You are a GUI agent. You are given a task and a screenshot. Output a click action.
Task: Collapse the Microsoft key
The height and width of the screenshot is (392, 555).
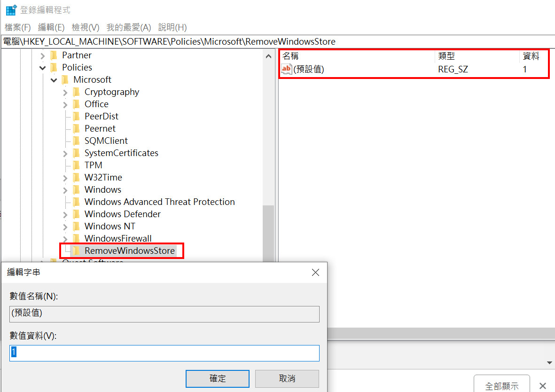54,80
